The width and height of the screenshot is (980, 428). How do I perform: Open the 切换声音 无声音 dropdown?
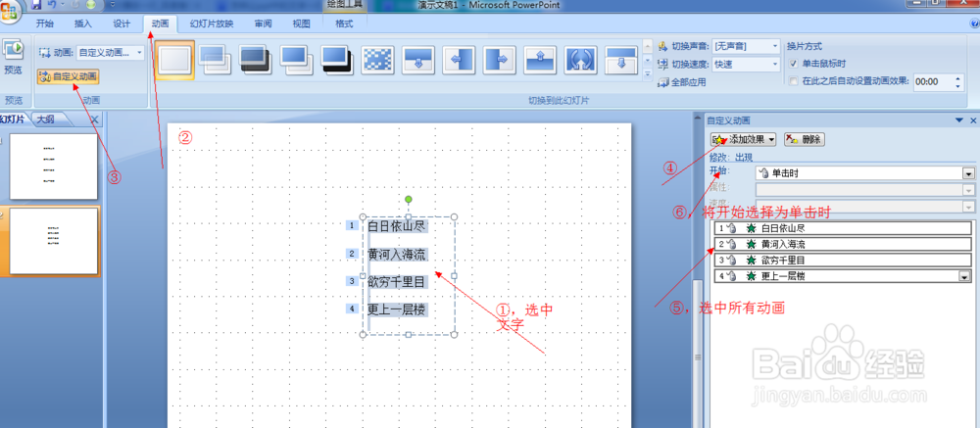[775, 46]
